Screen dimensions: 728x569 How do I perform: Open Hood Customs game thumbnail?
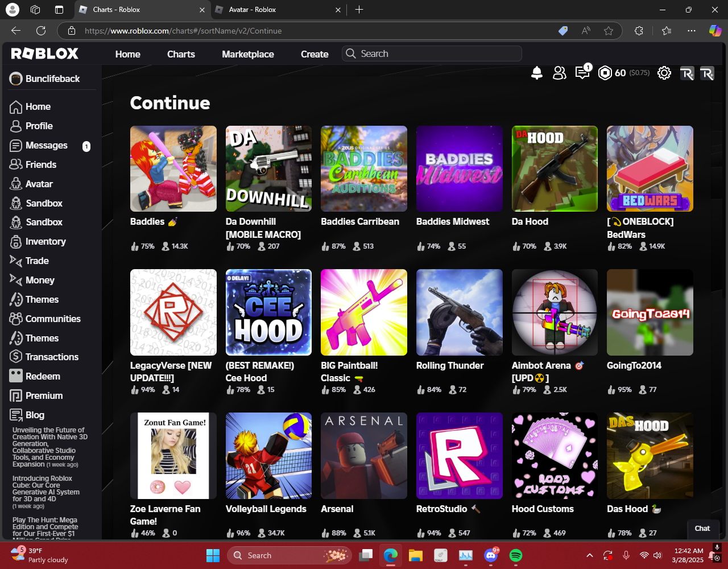click(x=555, y=456)
